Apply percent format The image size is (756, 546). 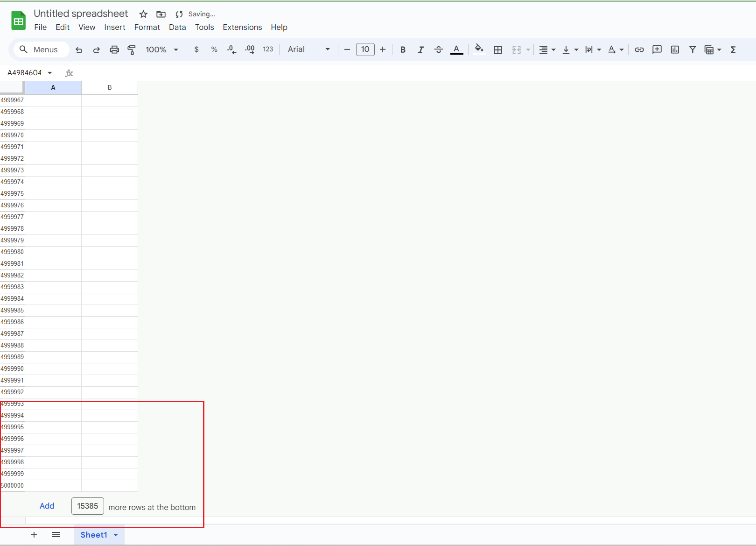pos(214,50)
